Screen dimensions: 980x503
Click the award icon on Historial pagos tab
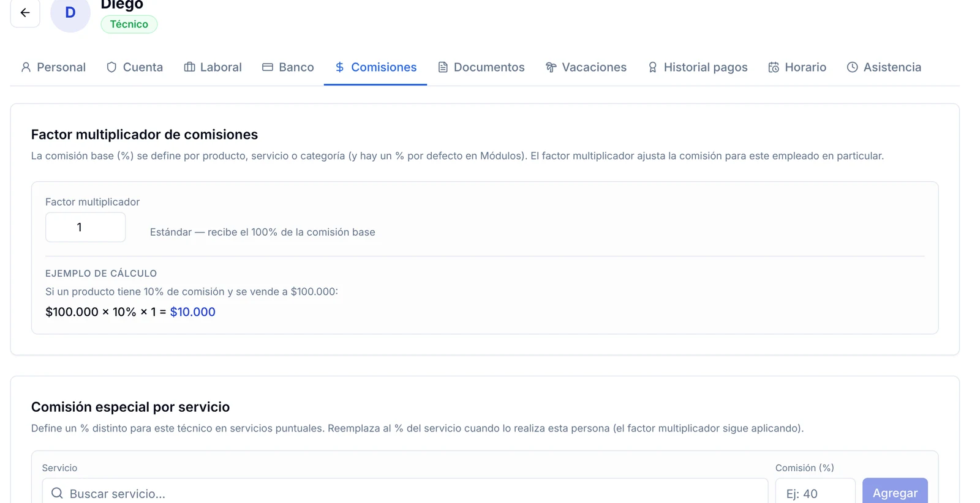653,67
